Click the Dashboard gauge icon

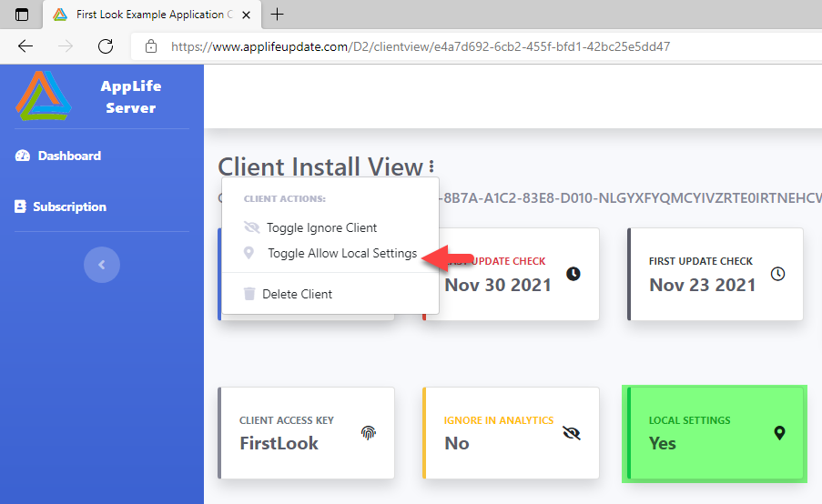(x=23, y=156)
